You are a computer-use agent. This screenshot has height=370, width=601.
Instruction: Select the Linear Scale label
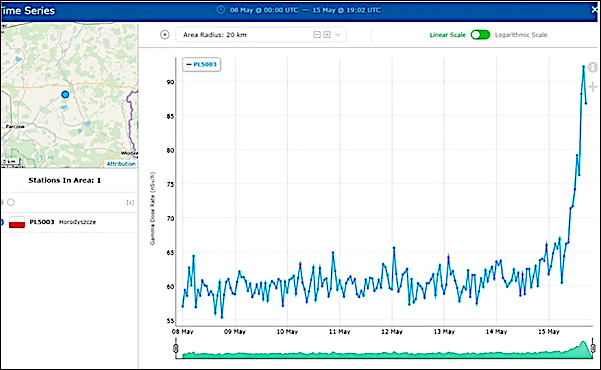447,35
